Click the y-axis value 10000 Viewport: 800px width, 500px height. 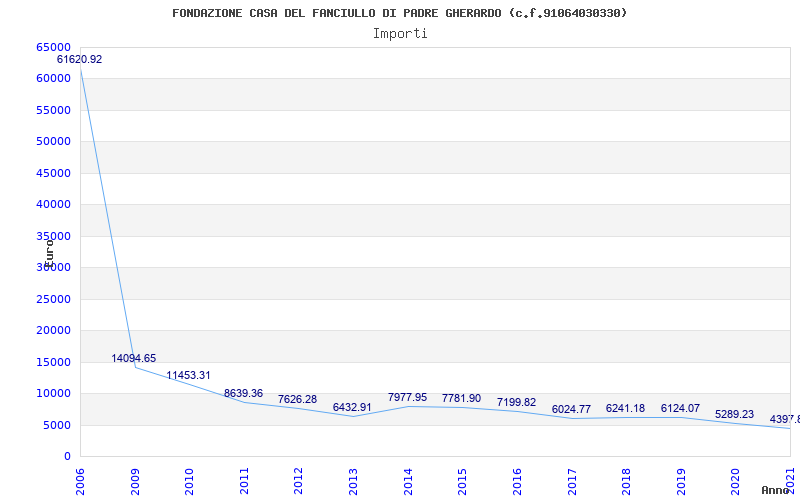click(x=54, y=393)
